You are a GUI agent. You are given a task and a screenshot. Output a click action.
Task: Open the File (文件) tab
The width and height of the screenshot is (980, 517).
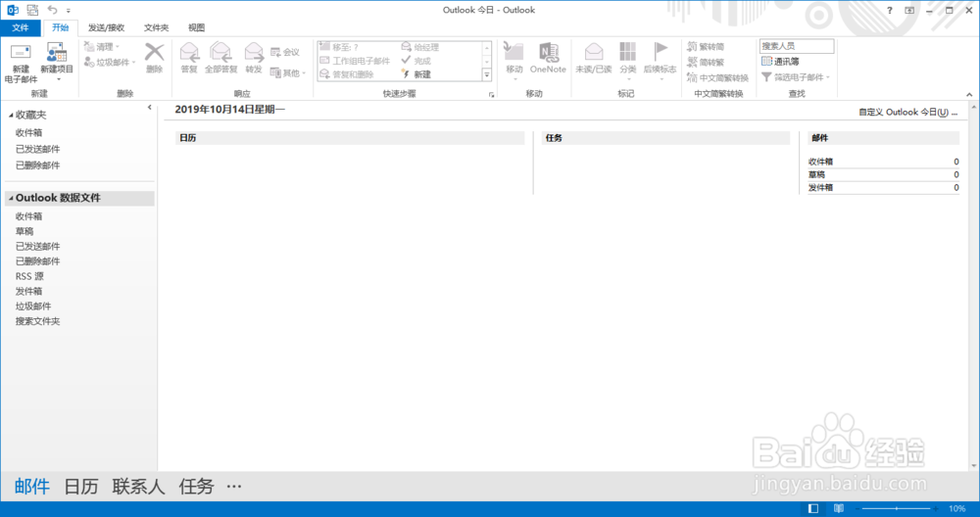pos(21,27)
